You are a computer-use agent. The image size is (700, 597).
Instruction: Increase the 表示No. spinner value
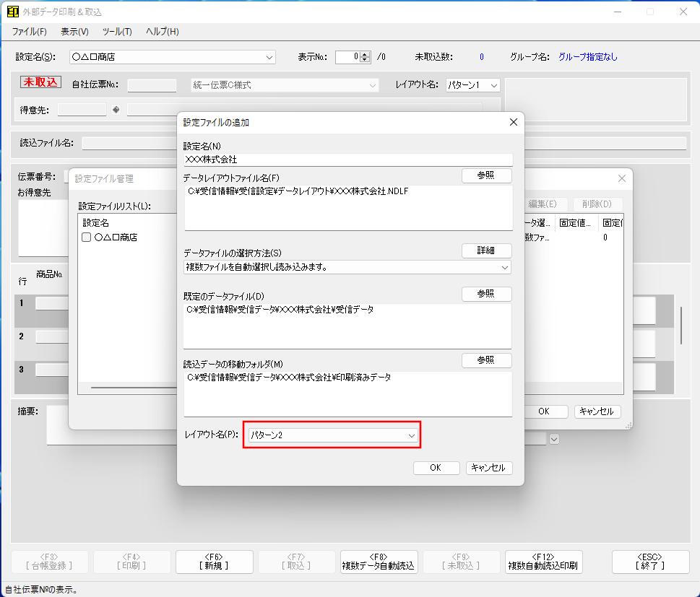(366, 54)
